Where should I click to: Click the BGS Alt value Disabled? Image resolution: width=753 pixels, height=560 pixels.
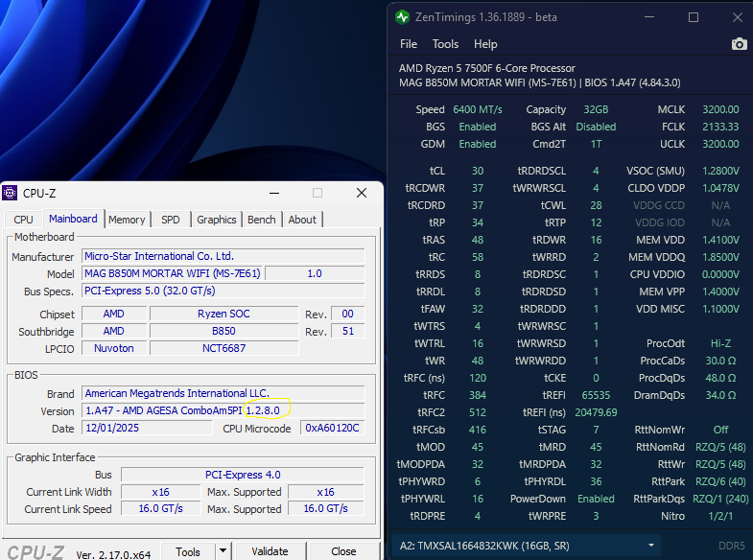point(596,127)
